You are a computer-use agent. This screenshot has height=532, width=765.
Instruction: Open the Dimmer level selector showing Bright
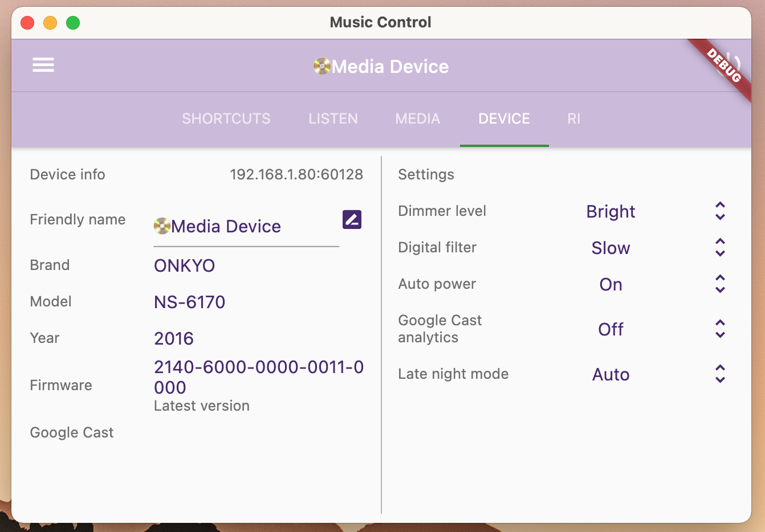[x=719, y=211]
